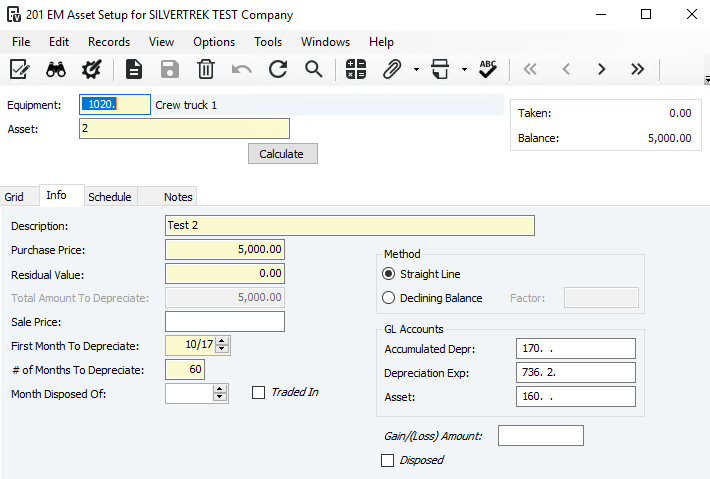Viewport: 710px width, 479px height.
Task: Click the Gain/(Loss) Amount field
Action: point(541,436)
